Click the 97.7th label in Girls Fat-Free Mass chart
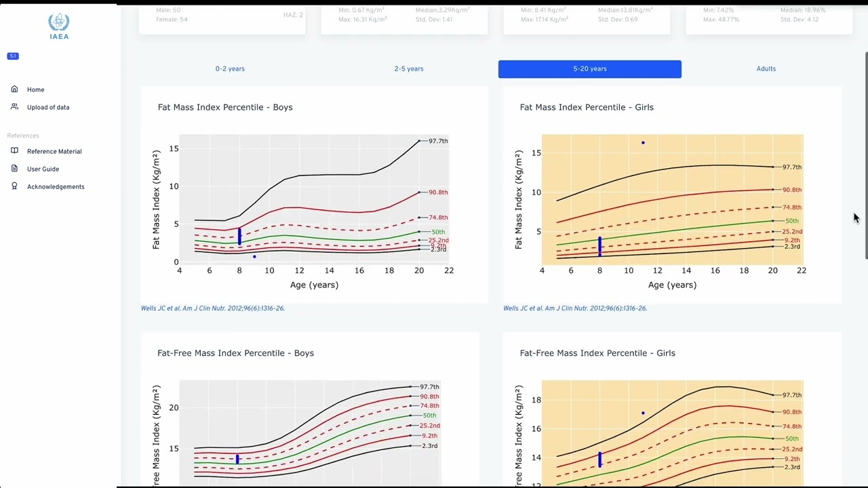 click(x=792, y=395)
